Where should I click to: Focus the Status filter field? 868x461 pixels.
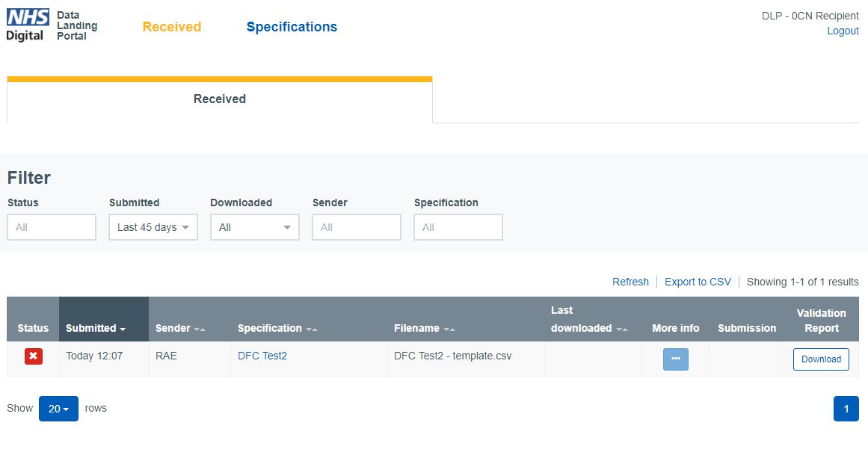(52, 227)
